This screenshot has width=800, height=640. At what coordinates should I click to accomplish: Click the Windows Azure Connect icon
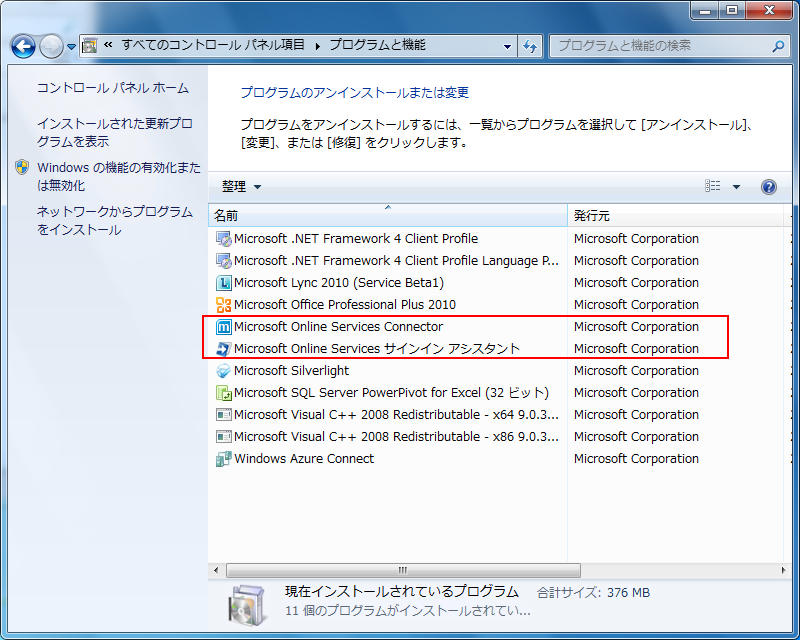[223, 458]
